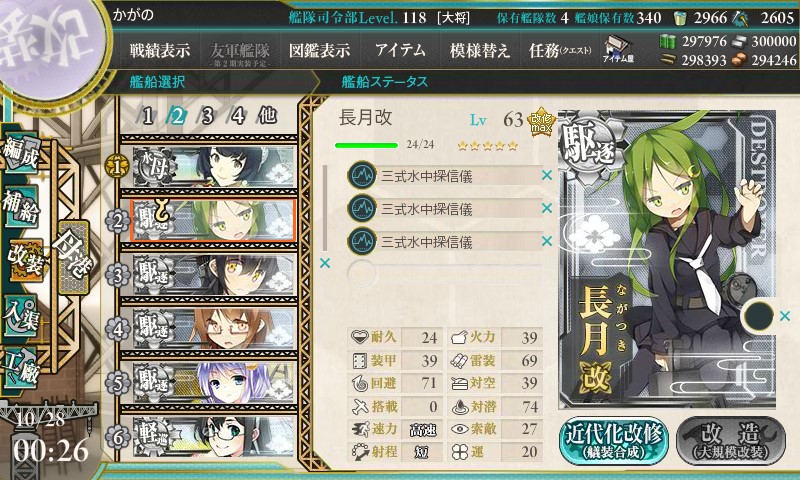
Task: Select the 他 other ships tab
Action: pyautogui.click(x=267, y=116)
